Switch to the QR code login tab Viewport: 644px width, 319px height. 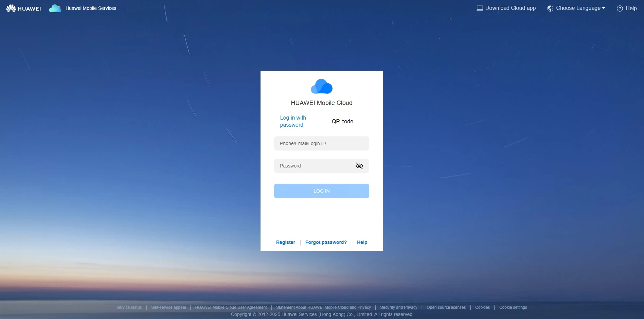point(342,121)
